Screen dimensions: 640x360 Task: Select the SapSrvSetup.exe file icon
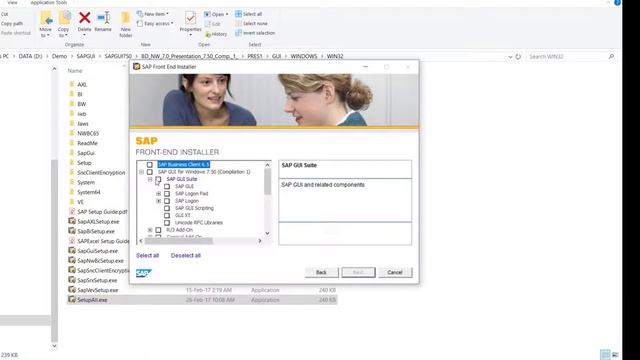point(72,280)
